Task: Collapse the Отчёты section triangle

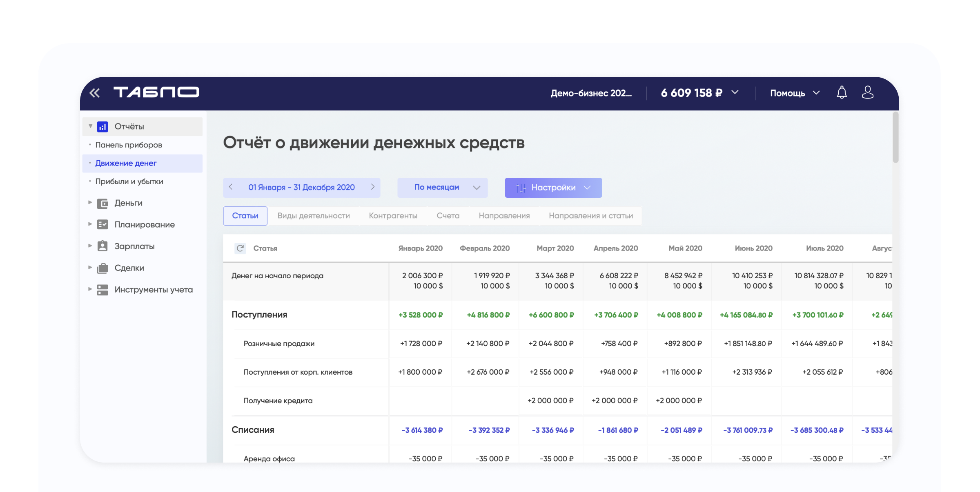Action: tap(91, 126)
